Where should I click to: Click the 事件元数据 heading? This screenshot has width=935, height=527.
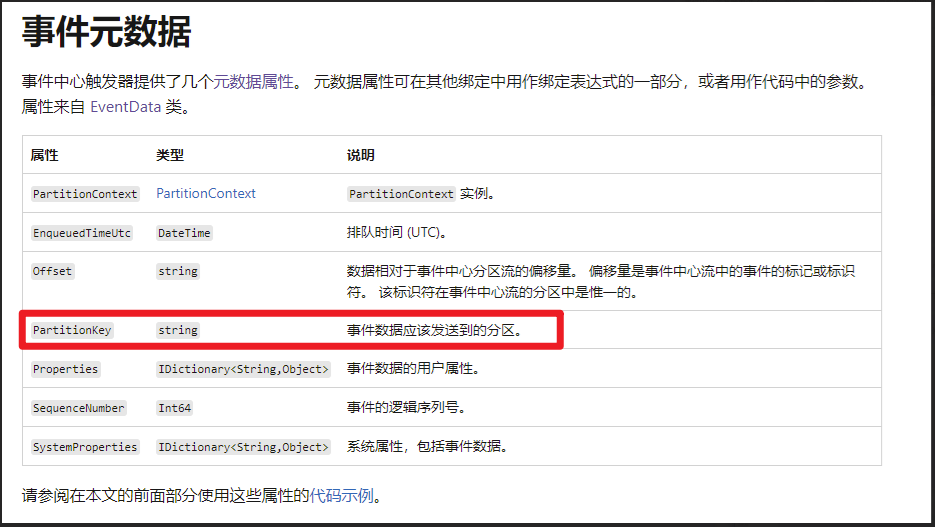106,32
